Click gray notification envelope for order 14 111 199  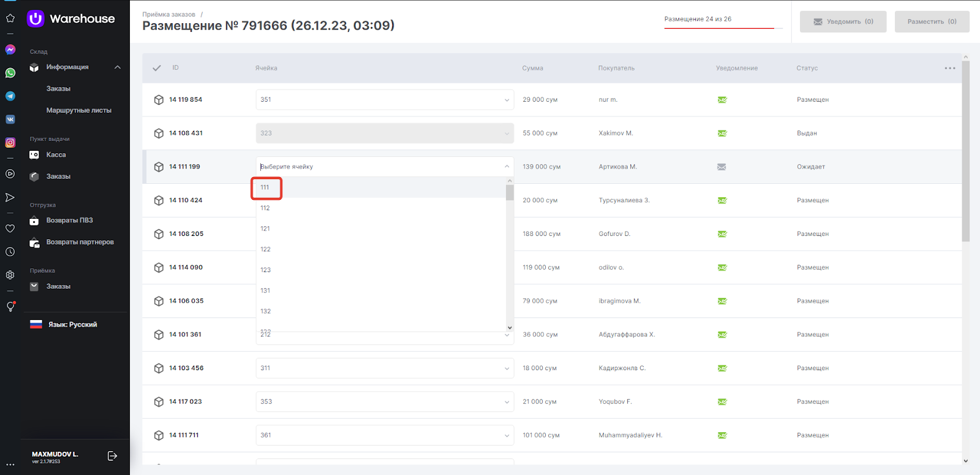[x=722, y=167]
